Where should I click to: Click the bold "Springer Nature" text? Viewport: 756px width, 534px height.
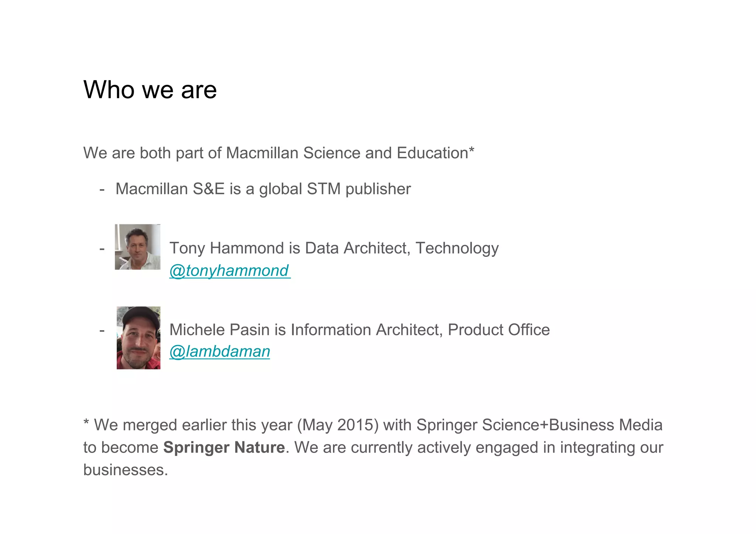click(224, 448)
